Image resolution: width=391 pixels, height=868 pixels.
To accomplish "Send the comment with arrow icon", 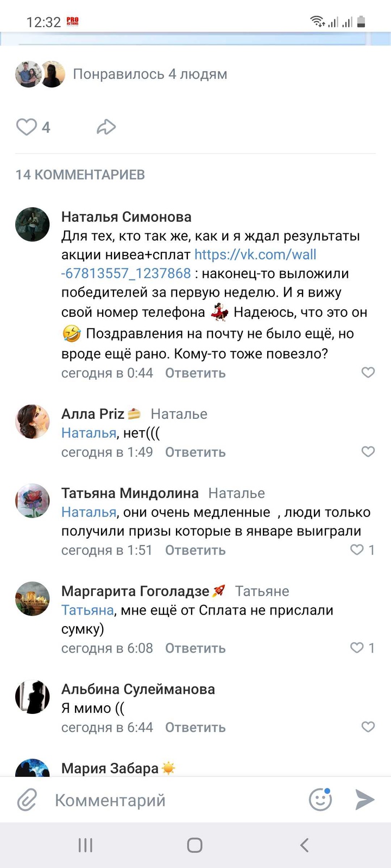I will point(364,800).
